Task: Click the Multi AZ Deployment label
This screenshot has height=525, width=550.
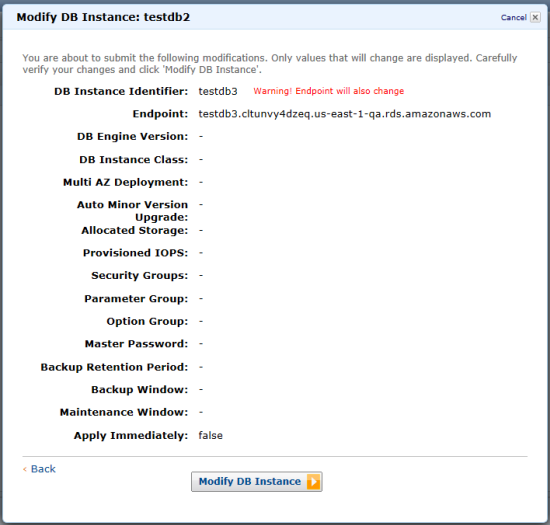Action: pos(126,182)
